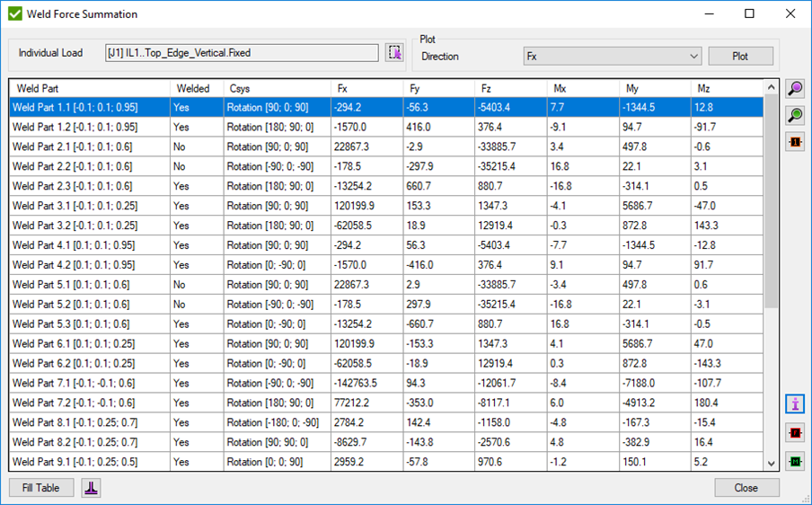Screen dimensions: 812x505
Task: Select row Weld Part 2.1 [-0.1; 0.1; 0.6]
Action: pyautogui.click(x=386, y=146)
